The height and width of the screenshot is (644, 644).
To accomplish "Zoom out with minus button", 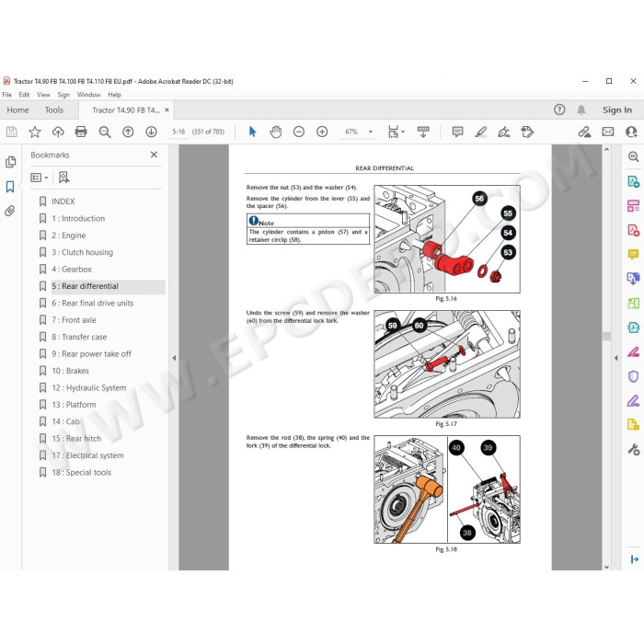I will pyautogui.click(x=299, y=132).
